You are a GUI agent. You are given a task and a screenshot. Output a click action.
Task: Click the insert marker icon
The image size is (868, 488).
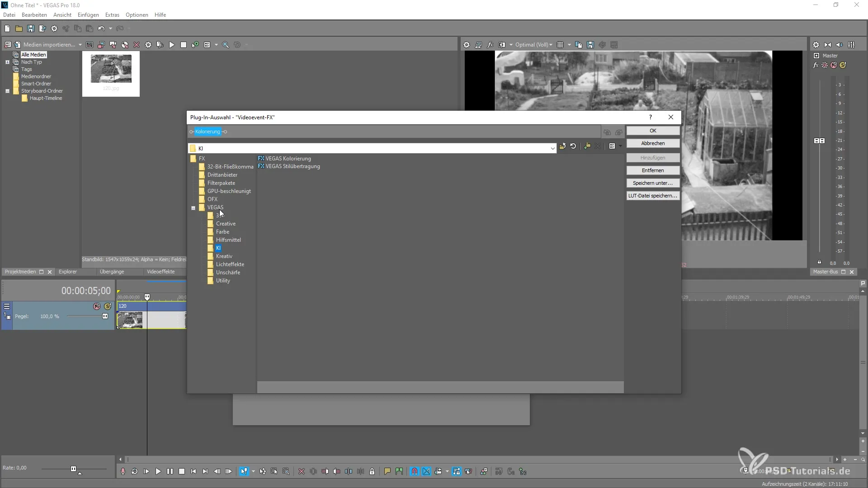point(387,471)
